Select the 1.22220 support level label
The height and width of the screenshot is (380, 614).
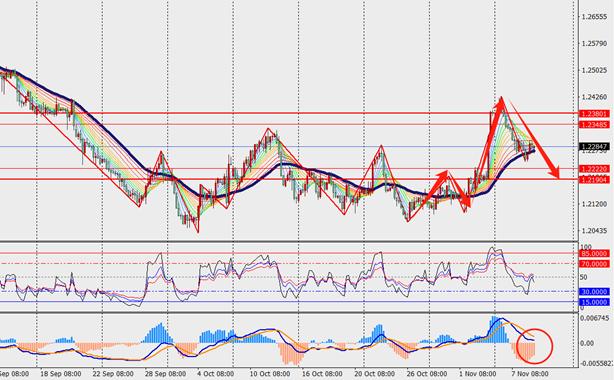(x=595, y=169)
